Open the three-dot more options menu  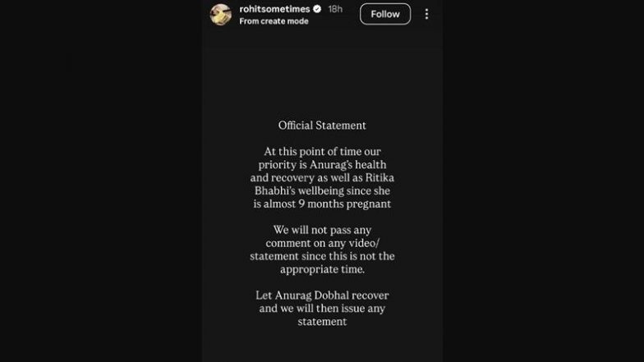[426, 15]
